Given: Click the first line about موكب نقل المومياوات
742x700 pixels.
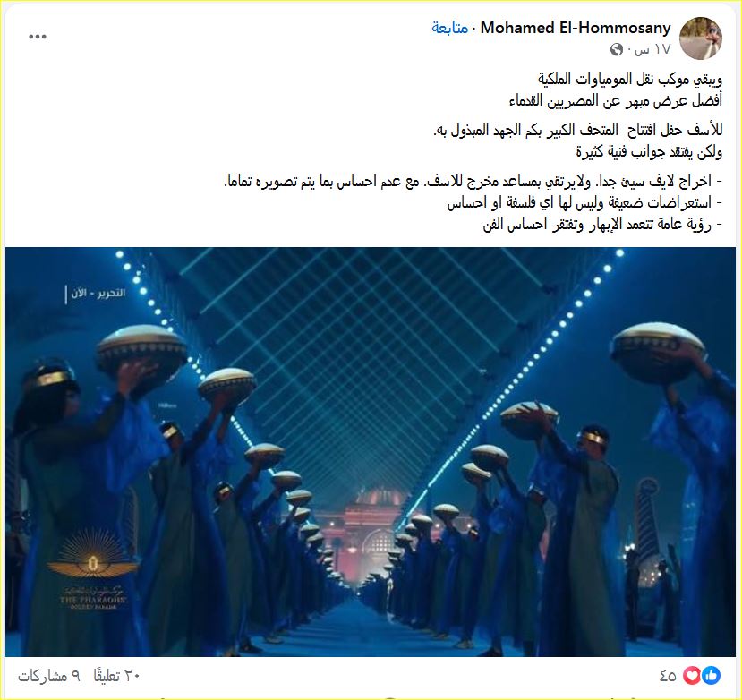Looking at the screenshot, I should [x=630, y=79].
